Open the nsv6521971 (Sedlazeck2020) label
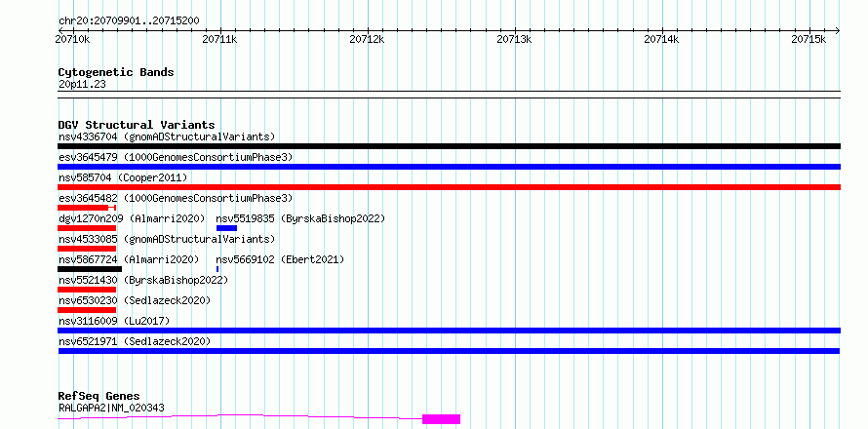This screenshot has width=868, height=429. 135,341
